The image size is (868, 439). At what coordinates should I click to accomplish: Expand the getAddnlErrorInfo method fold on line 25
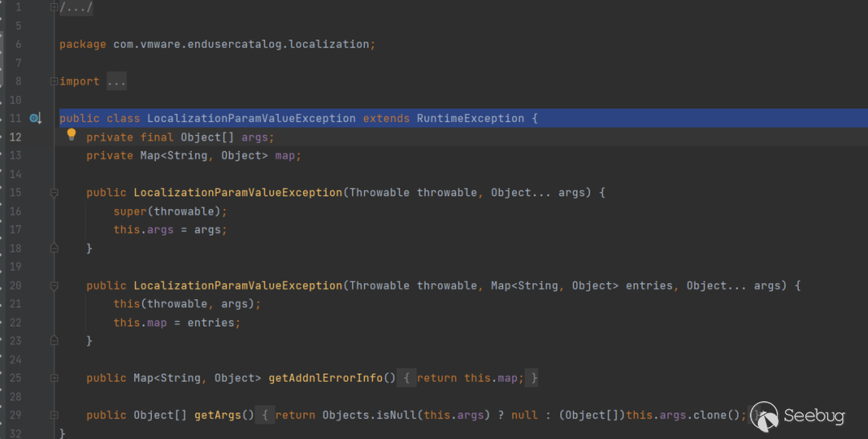pos(55,378)
